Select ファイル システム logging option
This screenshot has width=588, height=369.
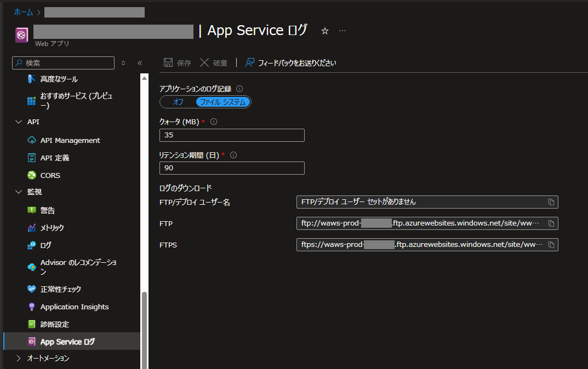click(x=222, y=102)
